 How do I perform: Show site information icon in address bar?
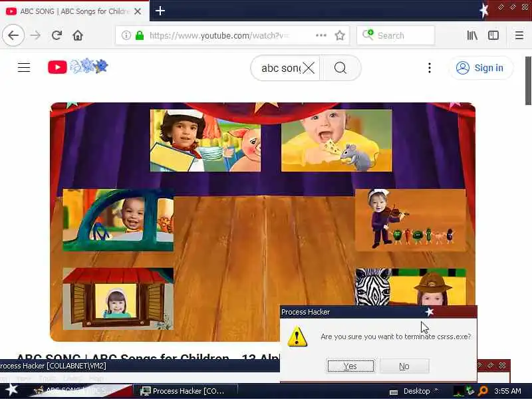[x=126, y=35]
